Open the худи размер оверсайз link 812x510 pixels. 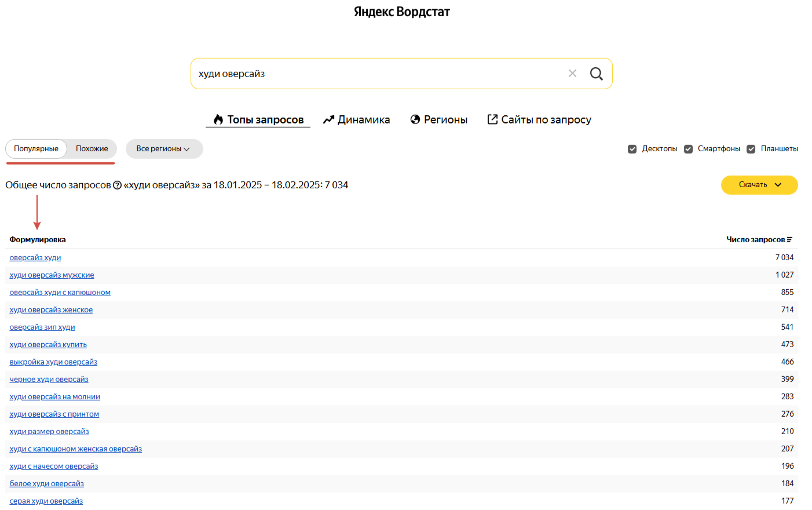point(49,431)
